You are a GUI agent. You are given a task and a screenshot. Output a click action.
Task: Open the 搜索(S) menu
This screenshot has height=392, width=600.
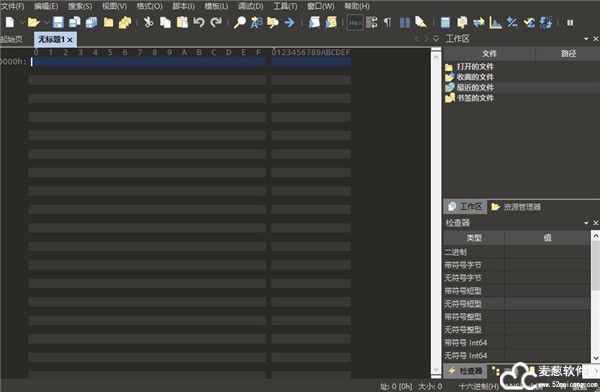(x=80, y=6)
